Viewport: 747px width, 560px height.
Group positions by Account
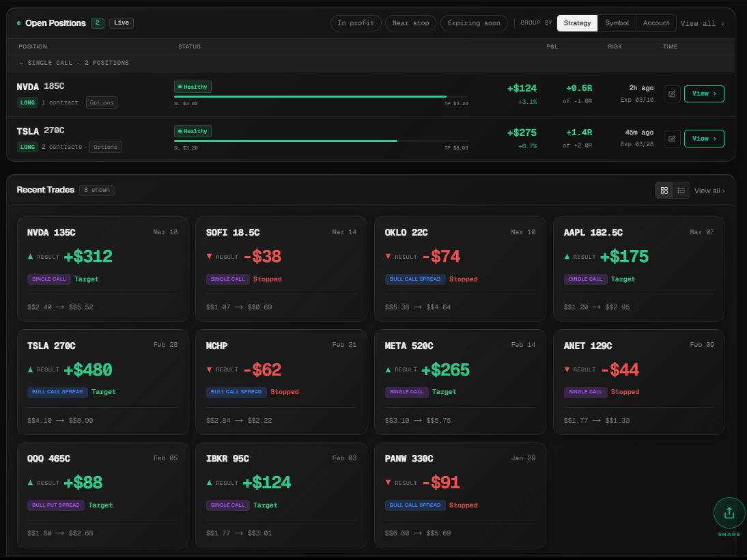click(656, 23)
